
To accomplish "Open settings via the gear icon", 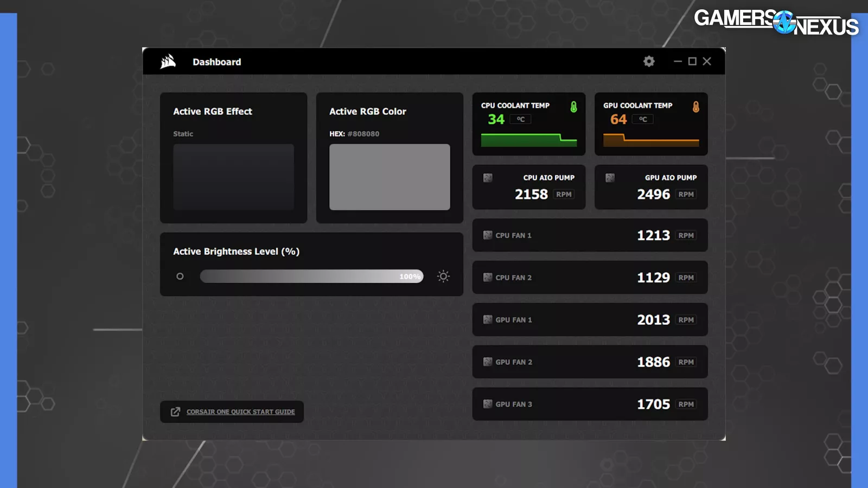I will [x=649, y=62].
